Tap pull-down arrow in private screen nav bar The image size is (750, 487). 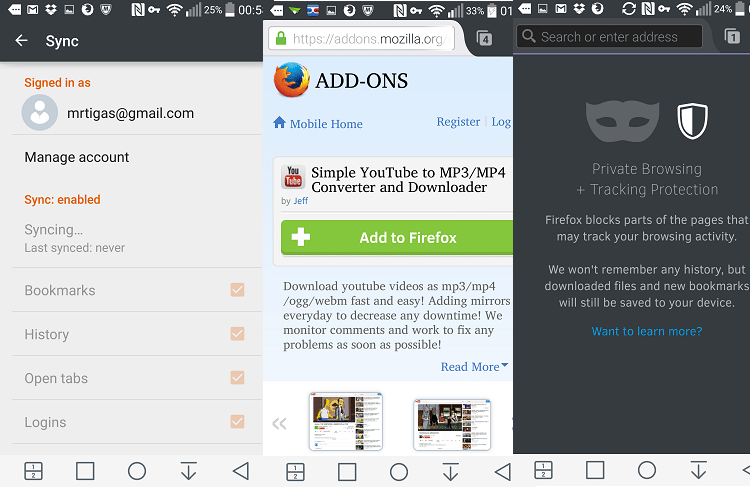698,470
